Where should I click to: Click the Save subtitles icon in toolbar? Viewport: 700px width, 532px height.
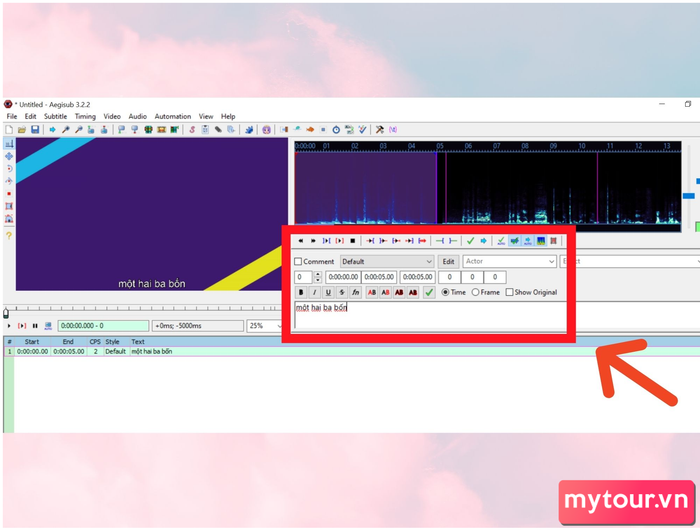35,130
